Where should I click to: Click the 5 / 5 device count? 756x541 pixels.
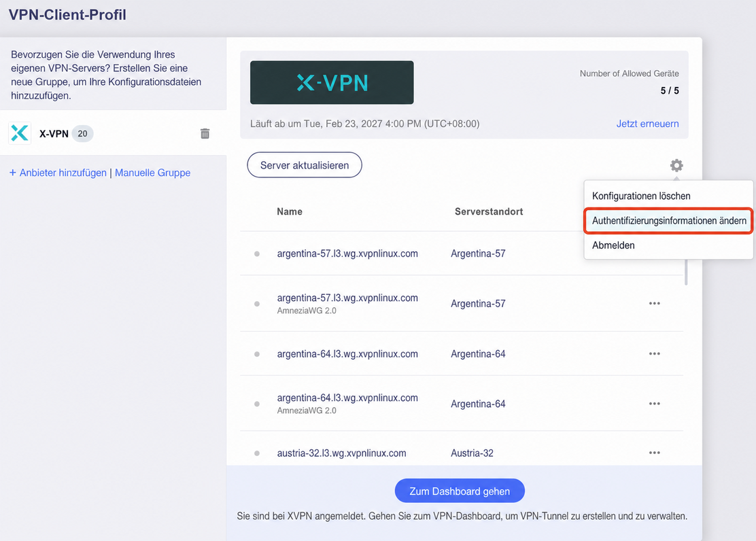pyautogui.click(x=669, y=90)
